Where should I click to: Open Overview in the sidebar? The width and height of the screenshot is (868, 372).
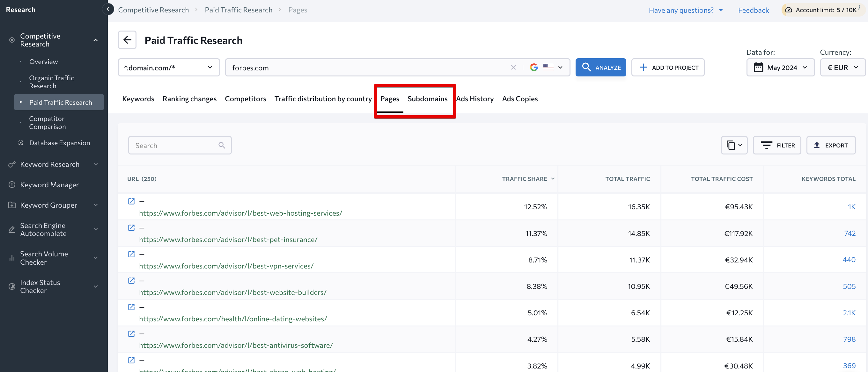(43, 61)
